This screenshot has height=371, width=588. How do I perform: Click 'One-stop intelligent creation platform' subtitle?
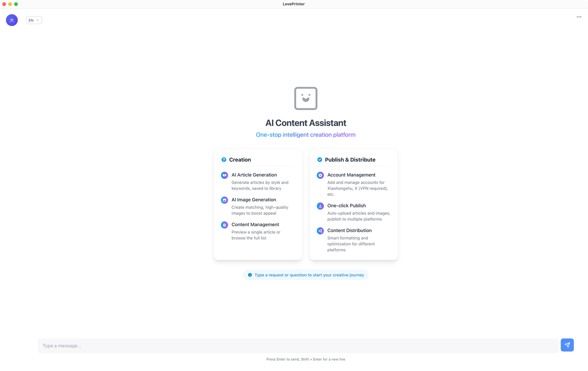tap(306, 135)
